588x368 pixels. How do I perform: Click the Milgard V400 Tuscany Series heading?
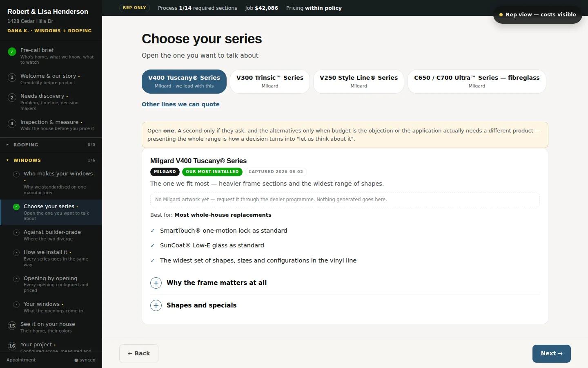point(198,161)
